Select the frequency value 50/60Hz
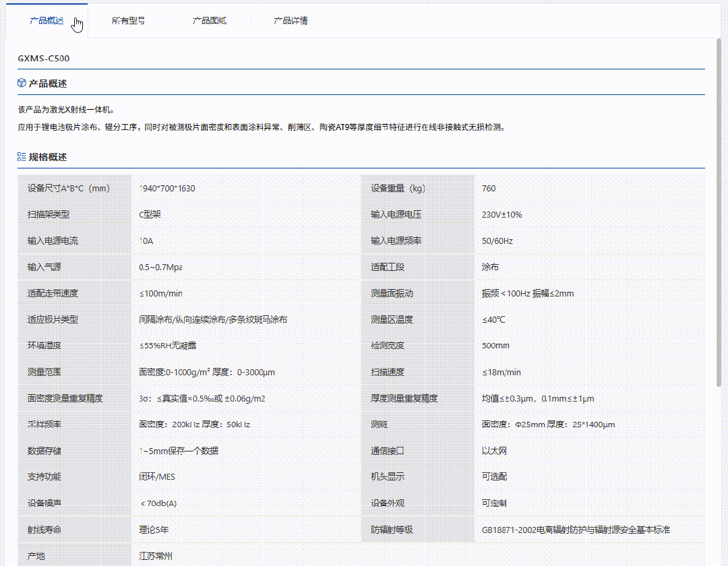This screenshot has width=728, height=566. [497, 241]
